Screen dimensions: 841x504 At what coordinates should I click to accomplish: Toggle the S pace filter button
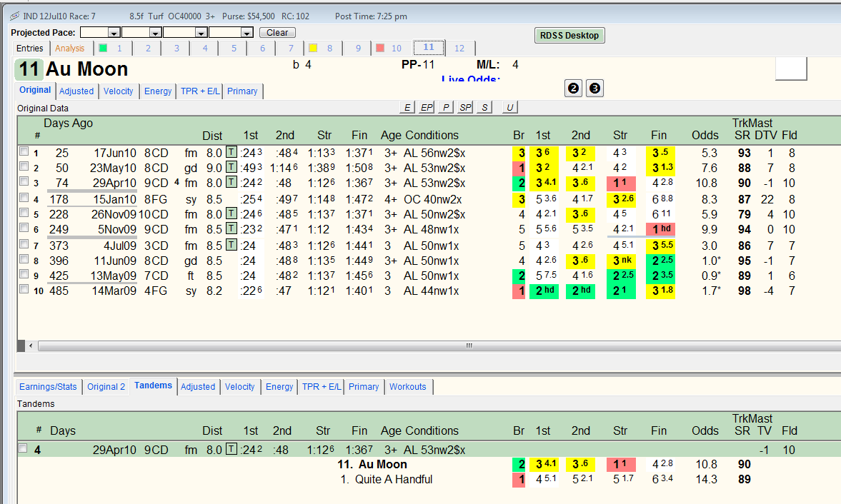pyautogui.click(x=484, y=107)
